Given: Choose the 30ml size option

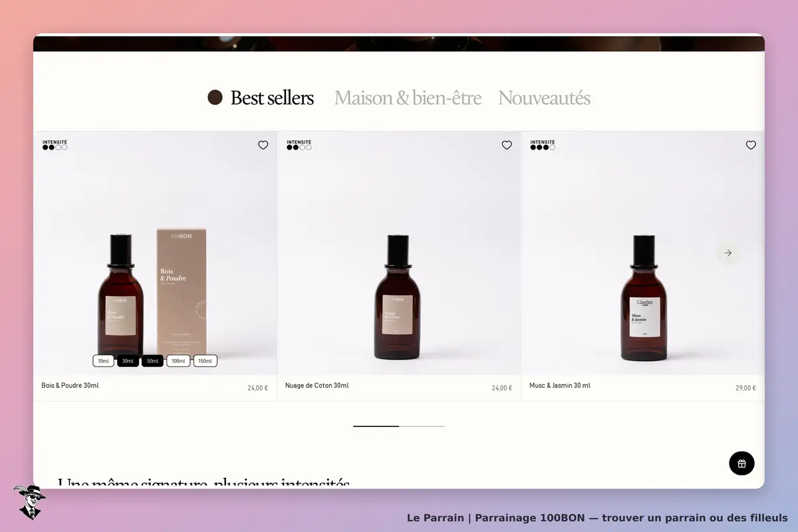Looking at the screenshot, I should (128, 361).
